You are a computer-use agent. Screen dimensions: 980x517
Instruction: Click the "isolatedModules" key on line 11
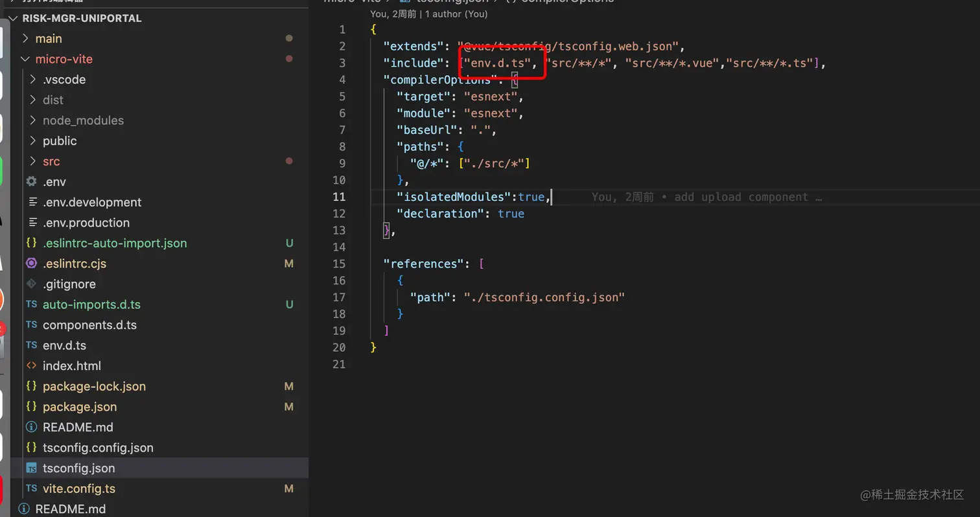454,197
